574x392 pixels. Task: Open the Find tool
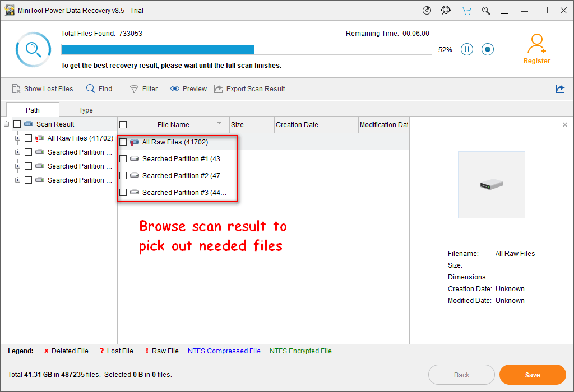(x=99, y=89)
